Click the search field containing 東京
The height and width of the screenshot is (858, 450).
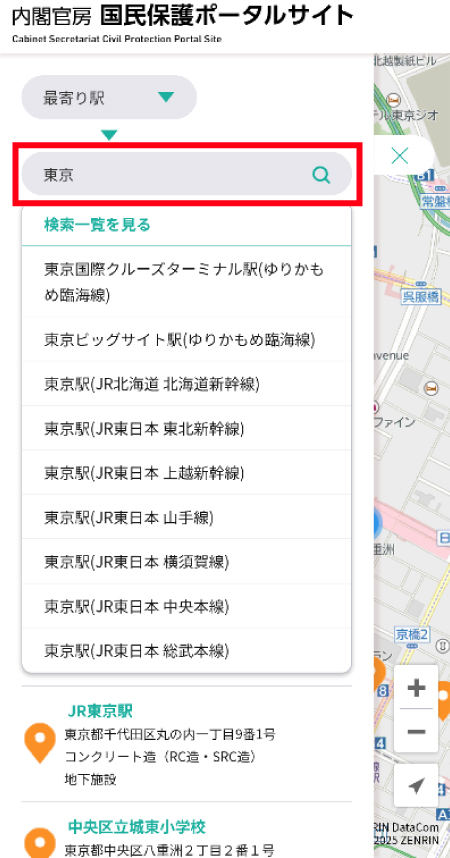tap(187, 175)
